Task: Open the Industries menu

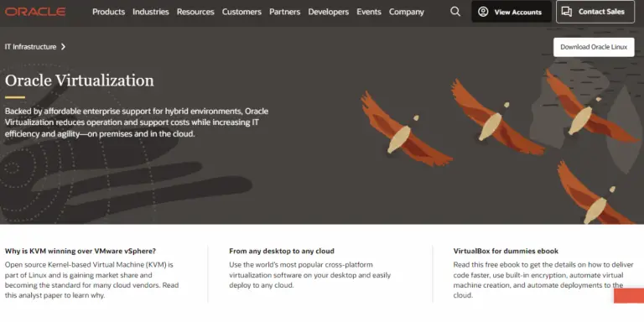Action: point(151,12)
